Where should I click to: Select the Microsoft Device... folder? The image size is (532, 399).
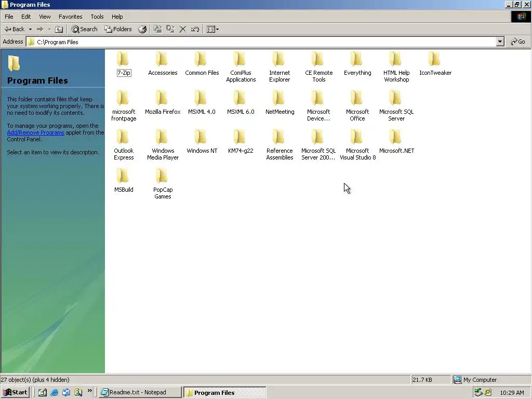(318, 106)
